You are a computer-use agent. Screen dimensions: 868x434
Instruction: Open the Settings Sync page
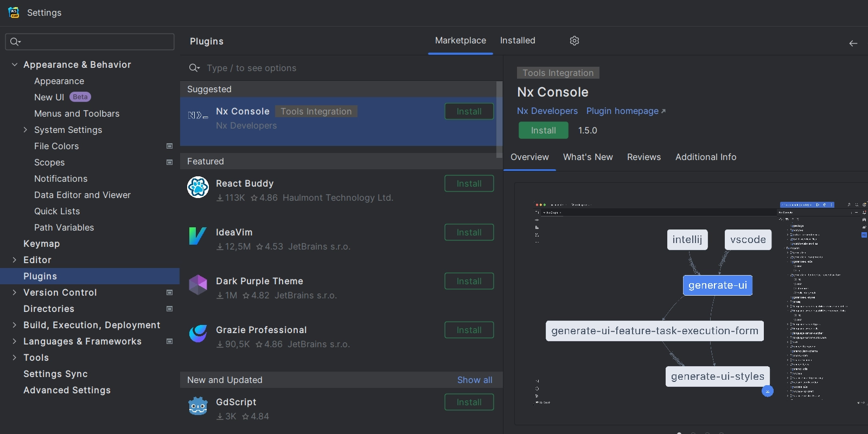tap(55, 374)
